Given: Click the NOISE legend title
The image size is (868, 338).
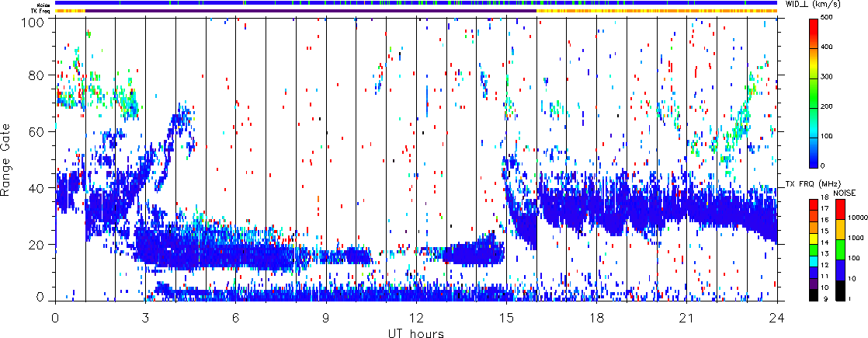Looking at the screenshot, I should (x=844, y=191).
